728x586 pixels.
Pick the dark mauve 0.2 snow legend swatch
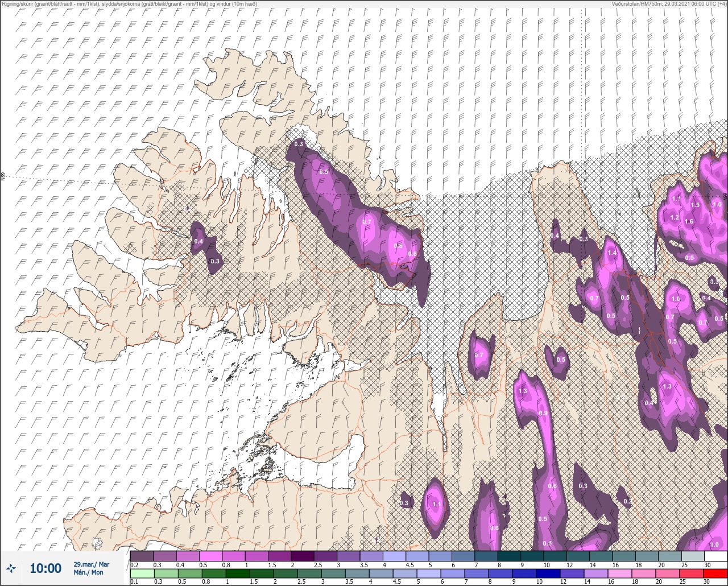click(142, 556)
